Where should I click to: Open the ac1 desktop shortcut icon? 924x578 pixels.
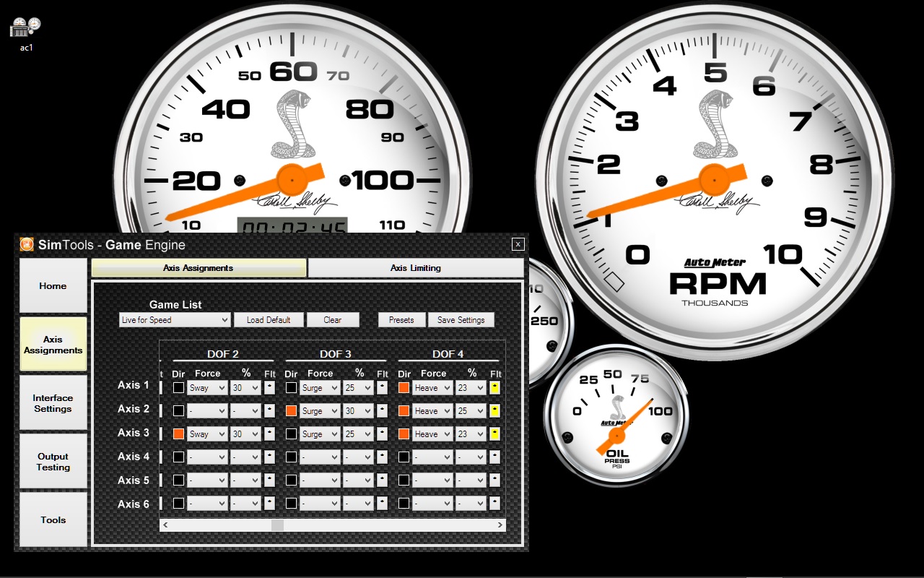click(x=25, y=33)
